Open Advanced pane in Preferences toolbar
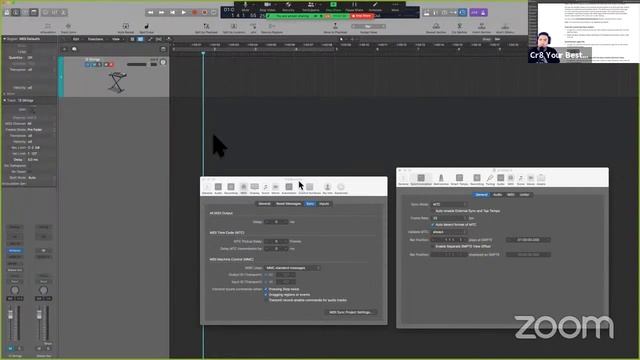 (341, 188)
